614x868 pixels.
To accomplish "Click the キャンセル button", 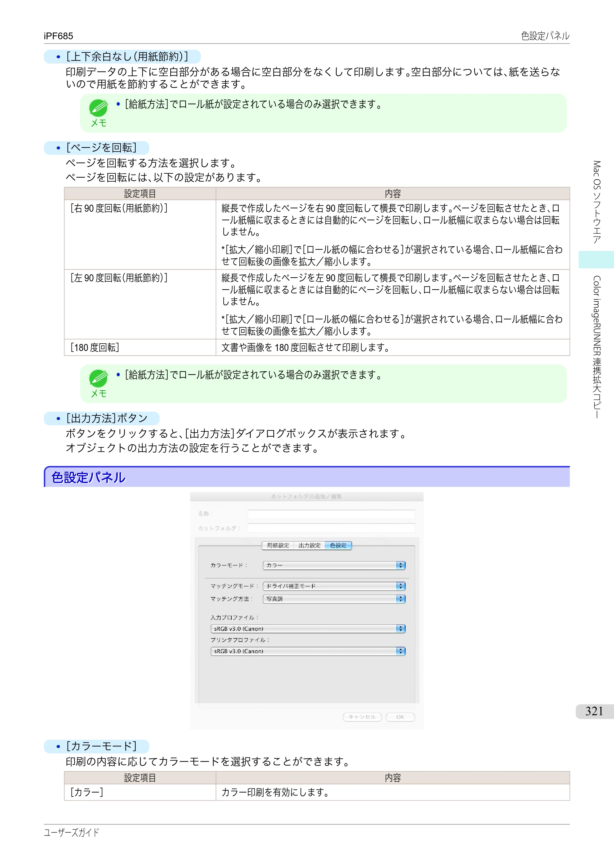I will point(362,717).
